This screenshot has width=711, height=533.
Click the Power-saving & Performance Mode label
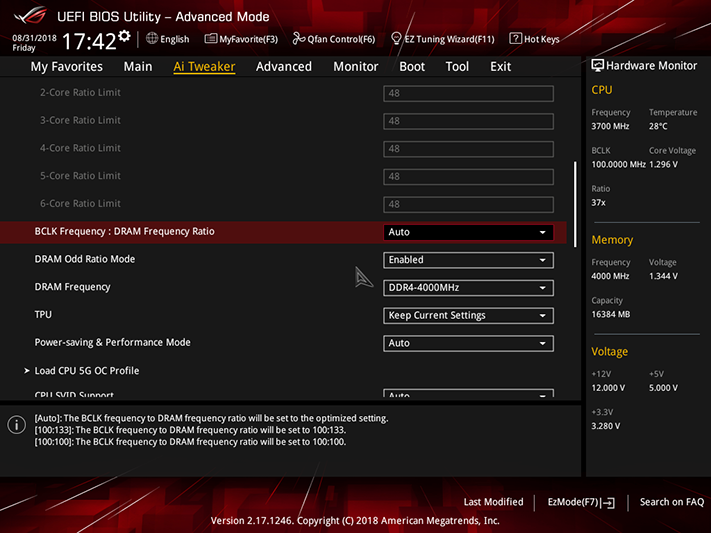112,342
